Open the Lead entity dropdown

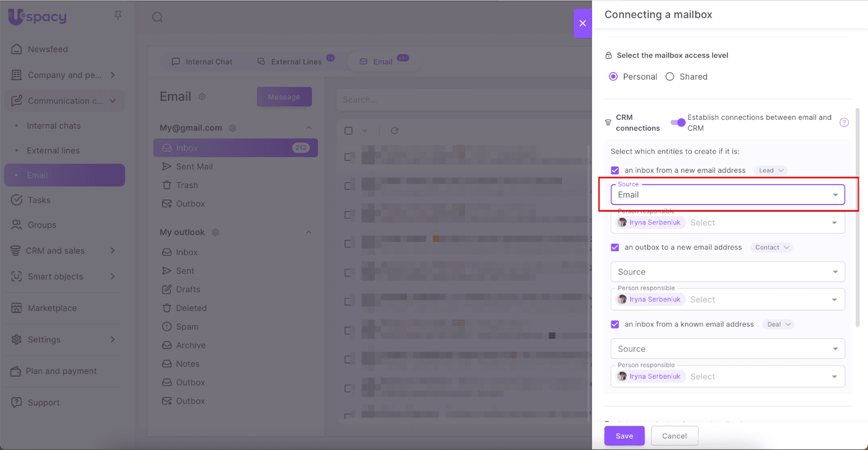point(771,170)
